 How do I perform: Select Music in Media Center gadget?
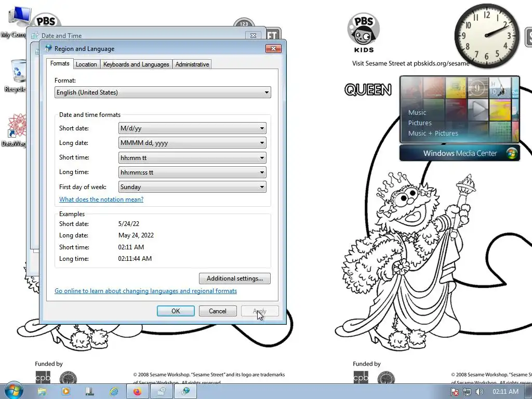[417, 113]
